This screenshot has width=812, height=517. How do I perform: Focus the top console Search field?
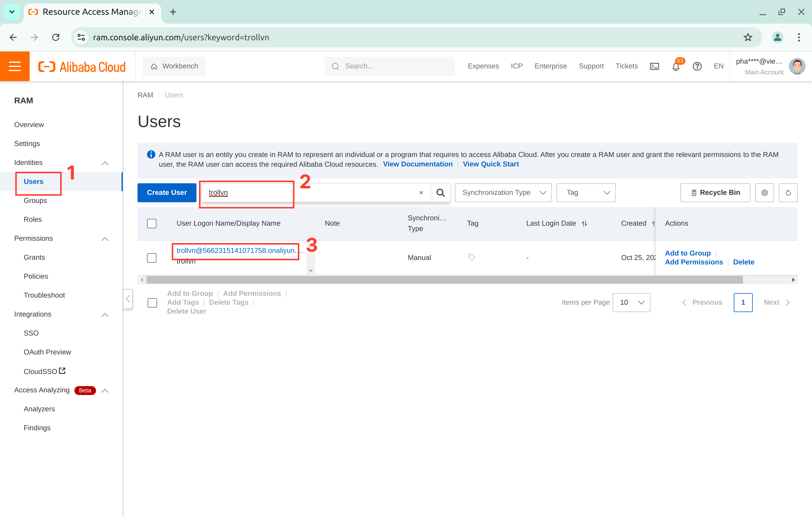tap(389, 66)
